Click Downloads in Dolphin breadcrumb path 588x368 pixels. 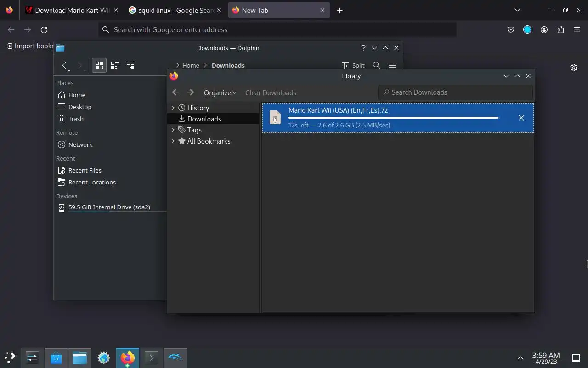pos(228,65)
